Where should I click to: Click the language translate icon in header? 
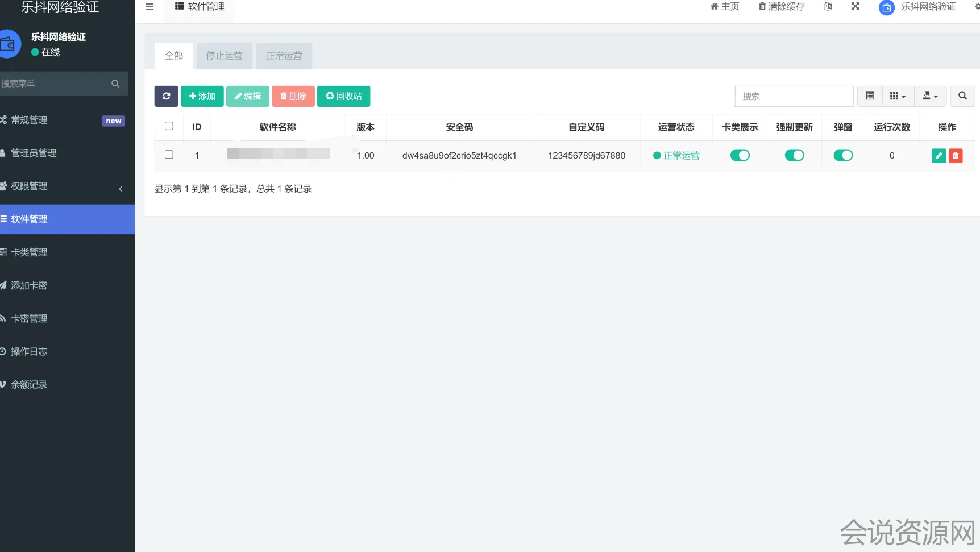click(828, 7)
